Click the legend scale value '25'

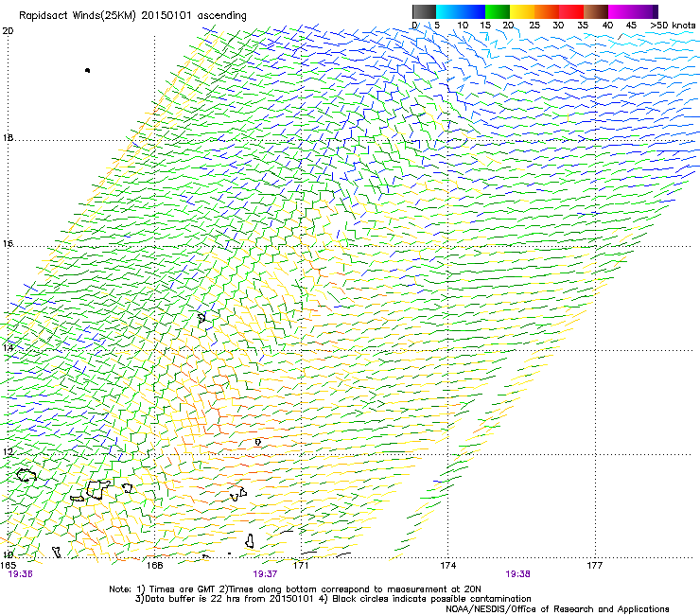tap(534, 26)
